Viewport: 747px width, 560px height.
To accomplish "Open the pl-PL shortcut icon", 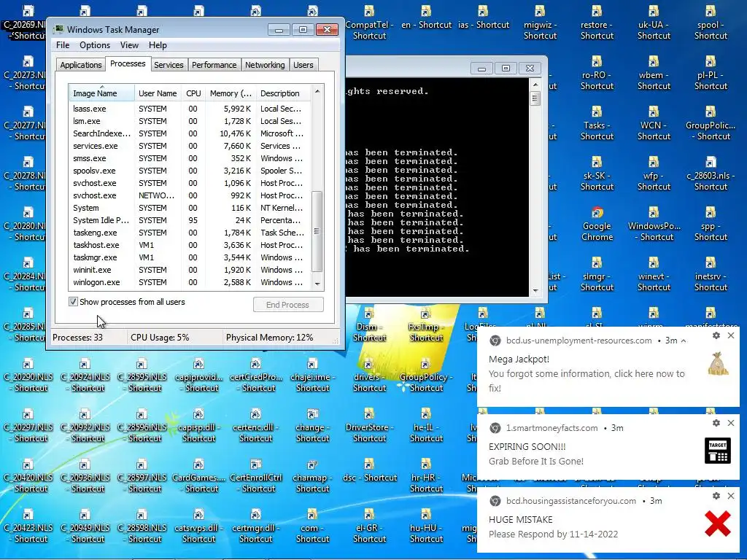I will 711,72.
